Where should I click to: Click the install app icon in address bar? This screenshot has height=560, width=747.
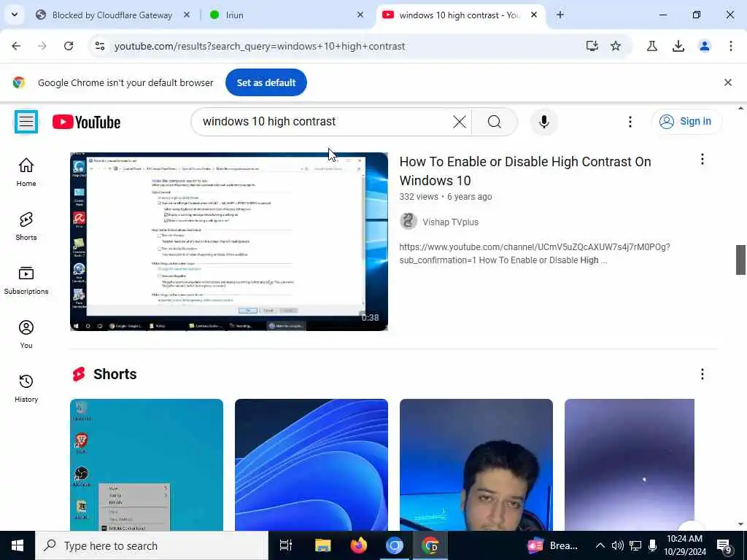point(592,46)
